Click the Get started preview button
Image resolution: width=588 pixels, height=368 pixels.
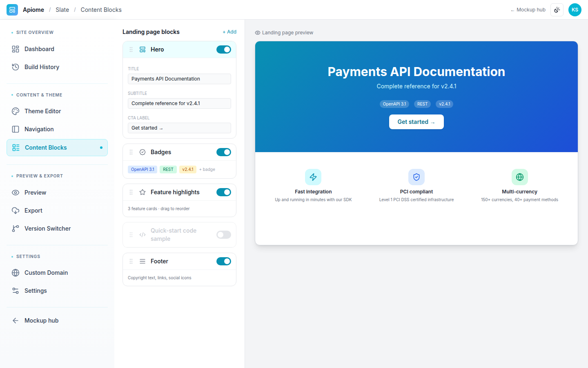(416, 122)
